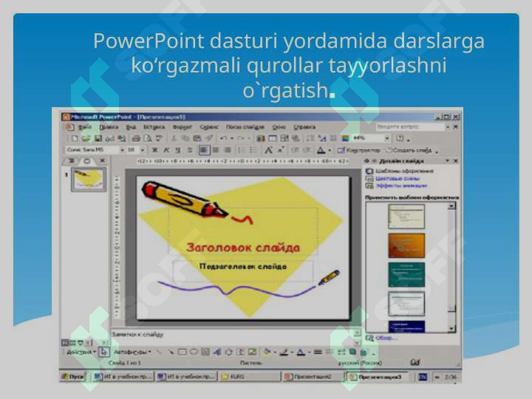This screenshot has height=399, width=532.
Task: Open the Эффекты анимации link
Action: tap(401, 186)
